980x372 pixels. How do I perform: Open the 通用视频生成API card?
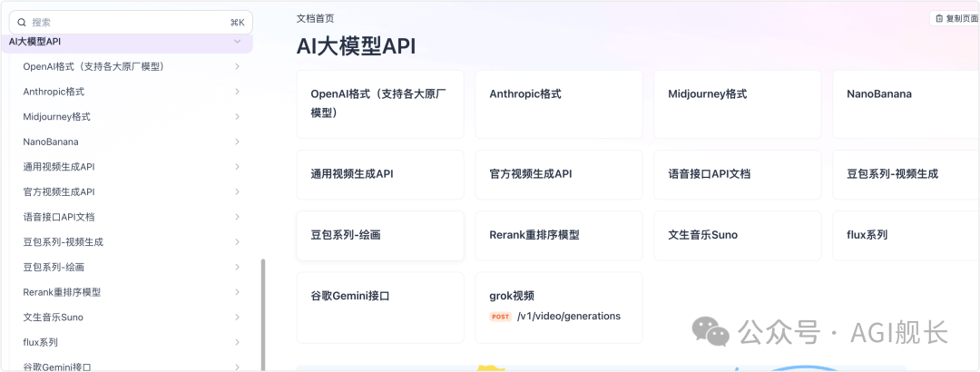pyautogui.click(x=380, y=174)
